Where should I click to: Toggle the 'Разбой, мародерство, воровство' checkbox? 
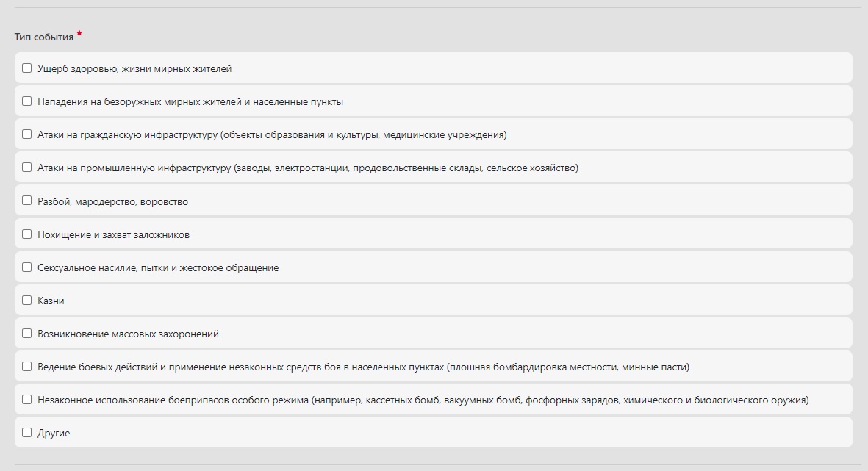coord(26,201)
